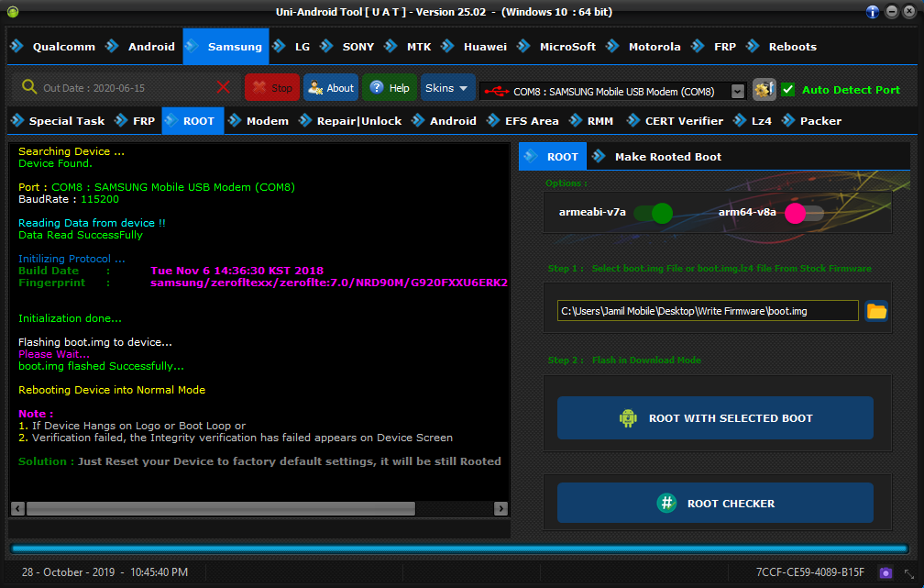Switch to Make Rooted Boot tab
Viewport: 924px width, 588px height.
tap(657, 157)
